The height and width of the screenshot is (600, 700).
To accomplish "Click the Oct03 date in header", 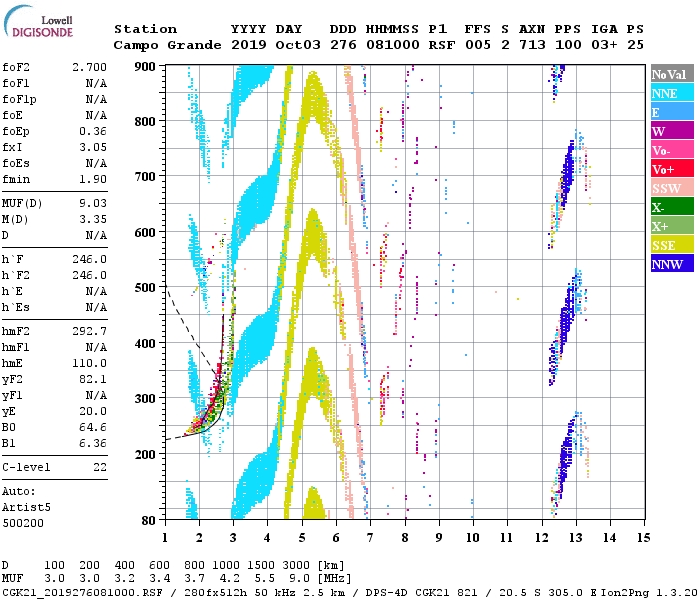I will (298, 45).
